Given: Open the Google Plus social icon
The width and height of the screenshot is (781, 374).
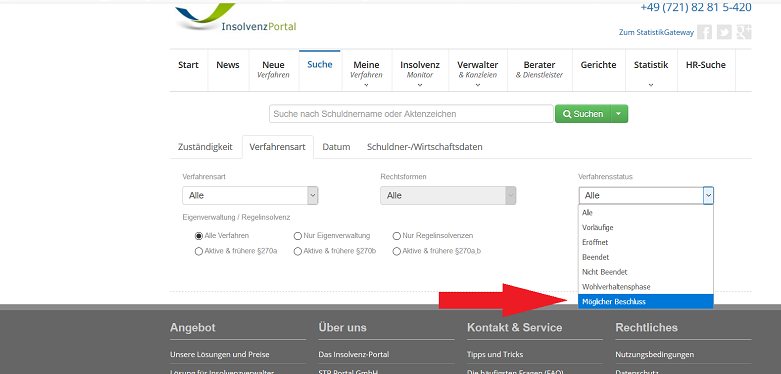Looking at the screenshot, I should tap(744, 32).
